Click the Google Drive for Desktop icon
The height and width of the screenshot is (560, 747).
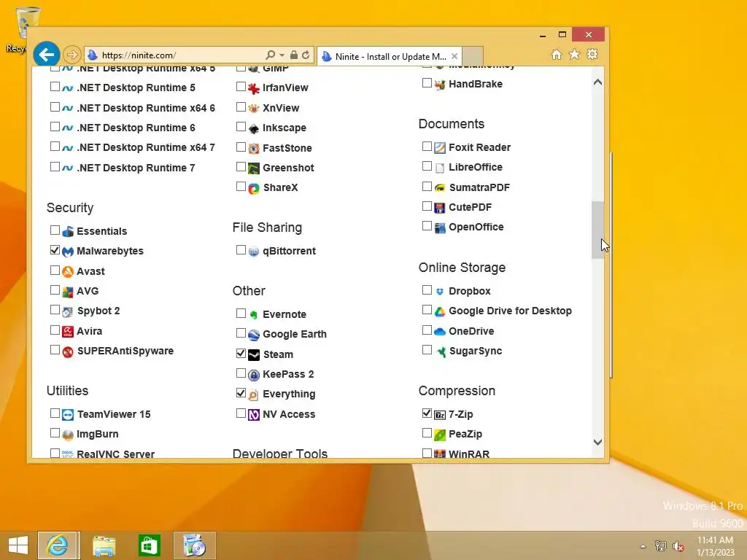(440, 311)
